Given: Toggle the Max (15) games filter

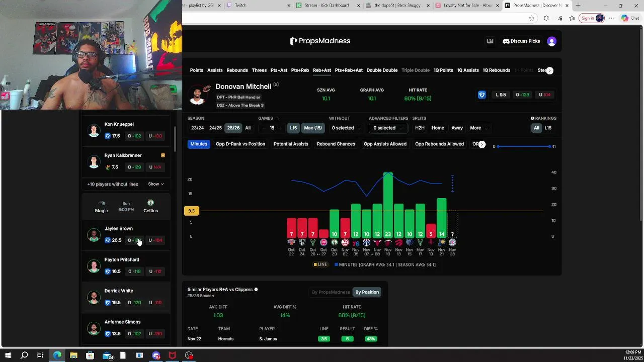Looking at the screenshot, I should click(x=312, y=128).
